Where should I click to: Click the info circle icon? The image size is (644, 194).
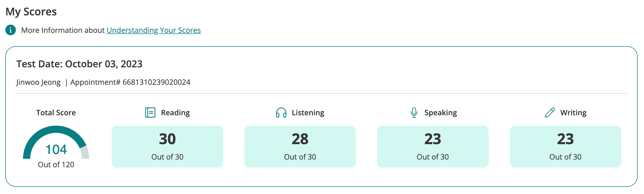[x=11, y=30]
